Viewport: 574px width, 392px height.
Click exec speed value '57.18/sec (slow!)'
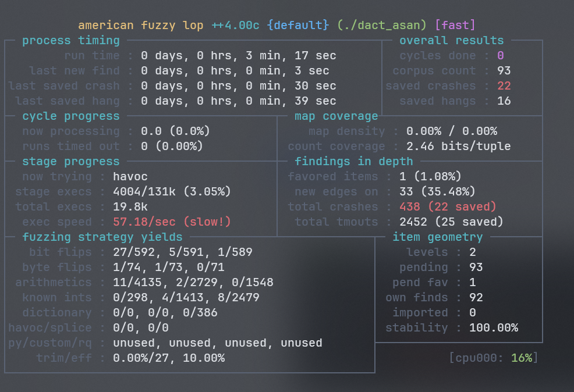click(172, 222)
